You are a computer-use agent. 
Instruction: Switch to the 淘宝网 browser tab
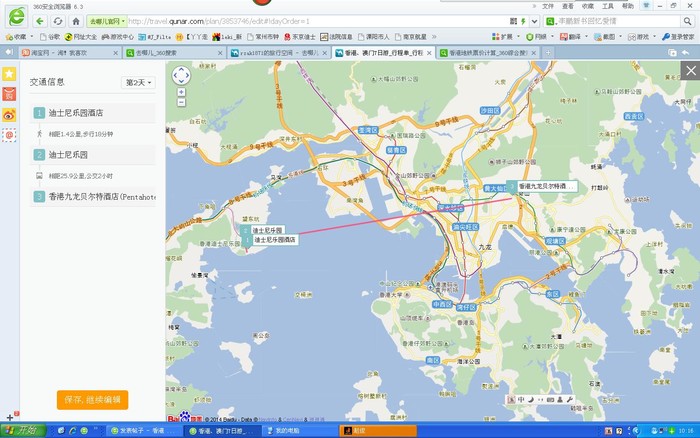point(43,52)
